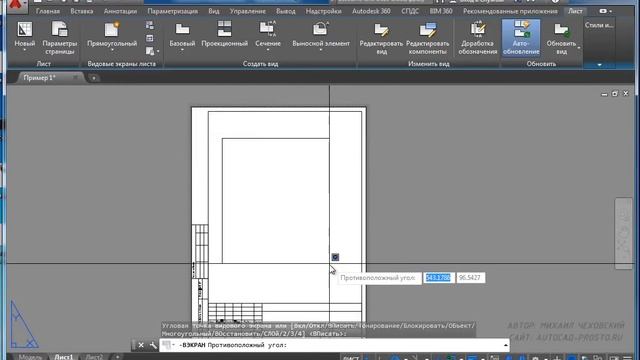This screenshot has height=360, width=640.
Task: Click middle small icon in Видовые экраны листа
Action: (x=150, y=38)
